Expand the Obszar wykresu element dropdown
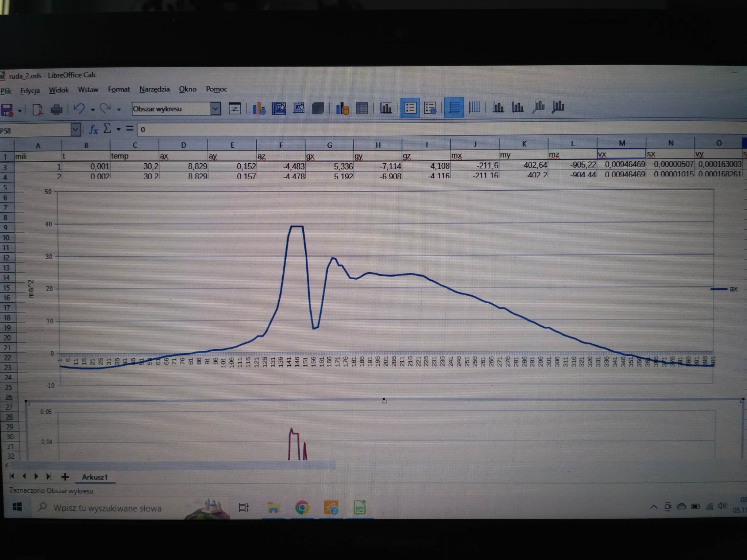The height and width of the screenshot is (560, 747). (216, 108)
